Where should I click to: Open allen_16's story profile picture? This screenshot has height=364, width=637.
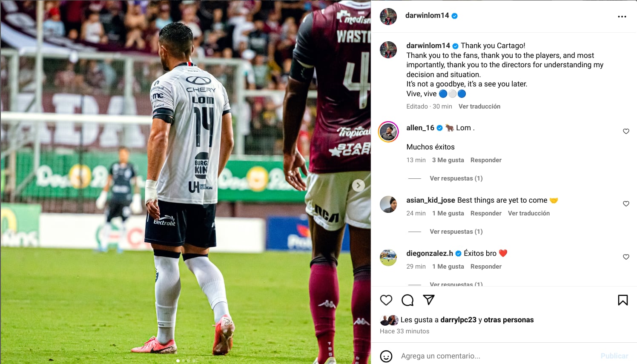point(388,132)
